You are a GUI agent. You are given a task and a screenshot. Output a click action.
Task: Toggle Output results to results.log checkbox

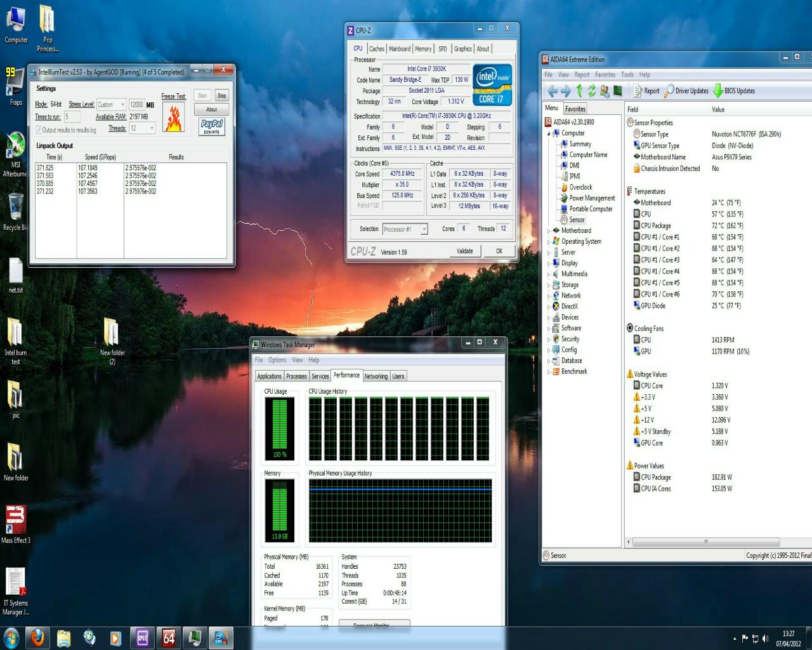[x=39, y=130]
